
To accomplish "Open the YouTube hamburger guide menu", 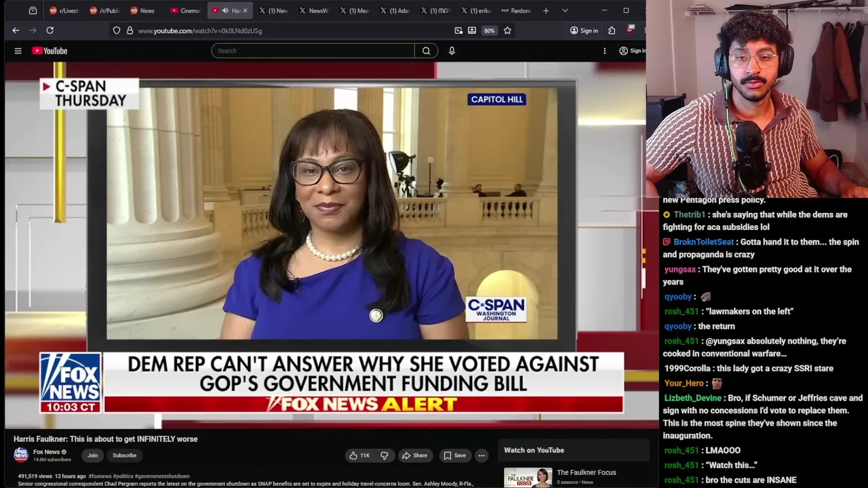I will [x=18, y=51].
